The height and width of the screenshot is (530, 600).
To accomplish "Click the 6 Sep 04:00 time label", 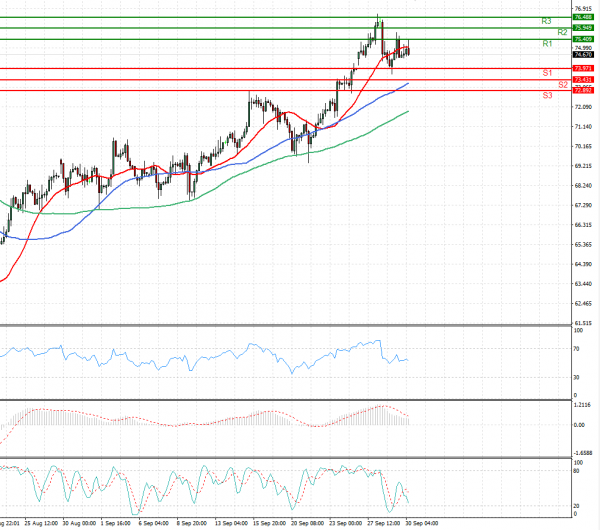I will pos(153,523).
